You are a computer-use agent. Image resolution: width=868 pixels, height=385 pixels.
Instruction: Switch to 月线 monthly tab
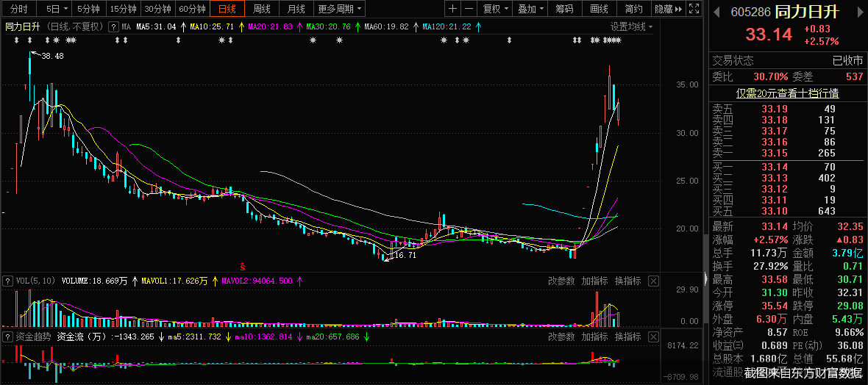(x=296, y=9)
